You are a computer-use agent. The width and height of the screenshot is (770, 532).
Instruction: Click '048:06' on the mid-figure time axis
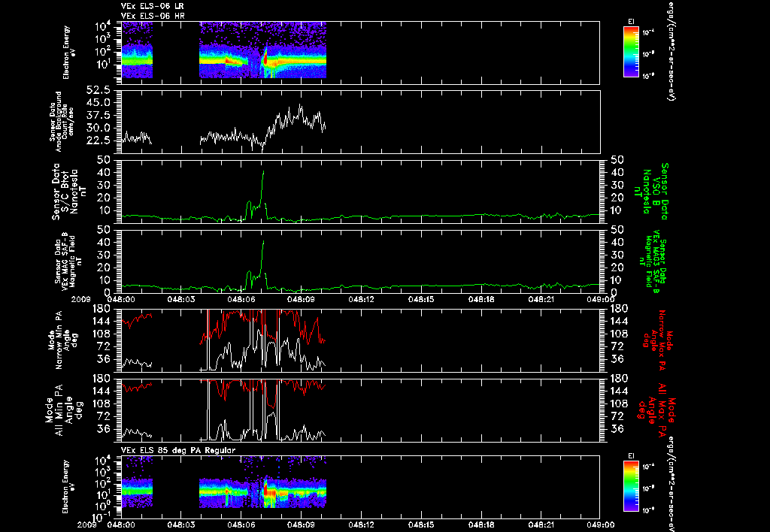click(241, 299)
